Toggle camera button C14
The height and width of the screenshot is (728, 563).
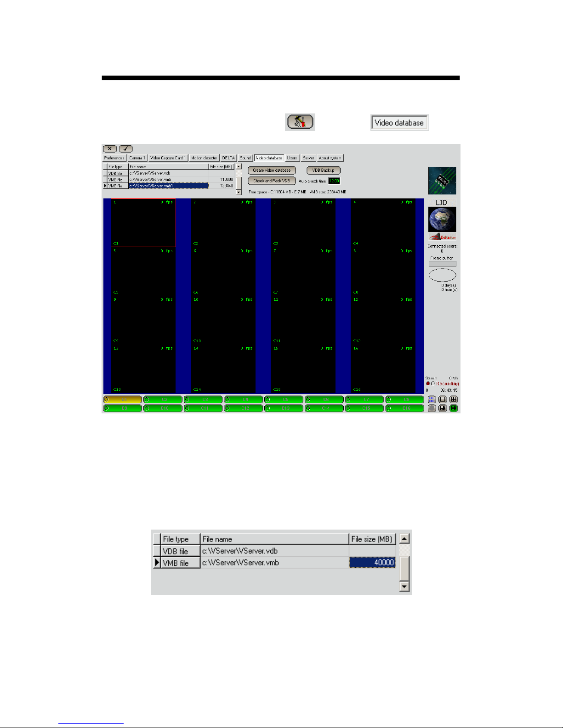pyautogui.click(x=324, y=408)
